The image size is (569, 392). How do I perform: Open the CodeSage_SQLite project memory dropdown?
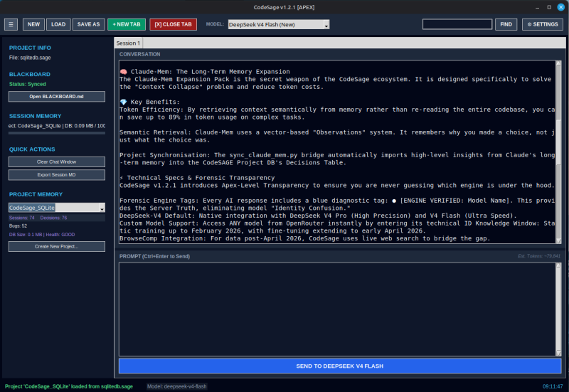click(57, 208)
